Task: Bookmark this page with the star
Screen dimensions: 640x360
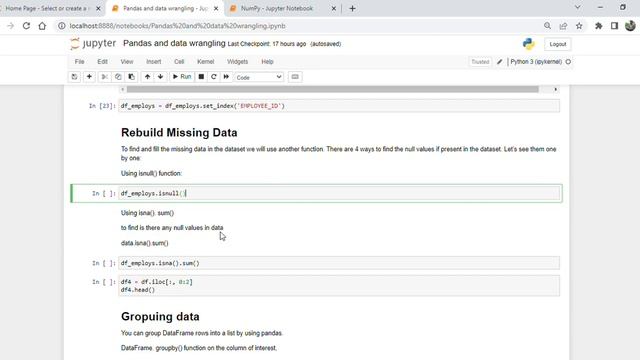Action: [x=579, y=26]
